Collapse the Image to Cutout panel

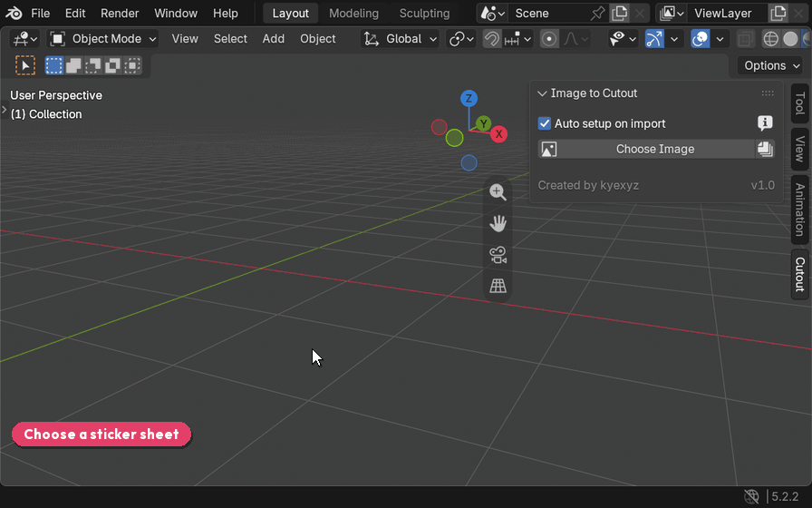542,93
